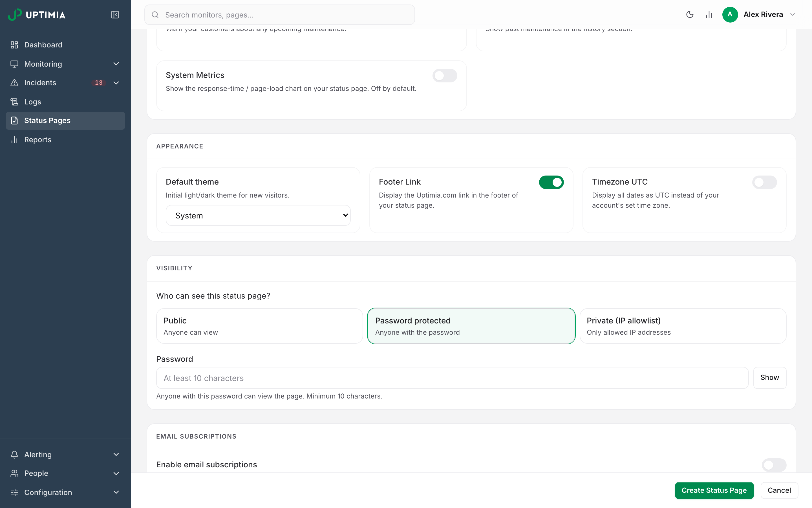Open Logs from sidebar
The width and height of the screenshot is (812, 508).
coord(65,102)
